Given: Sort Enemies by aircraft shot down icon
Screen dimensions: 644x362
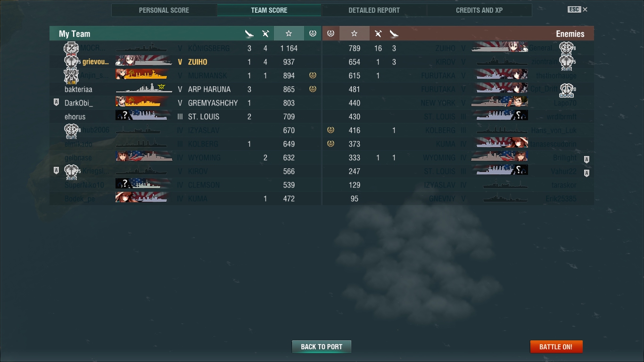Looking at the screenshot, I should 378,33.
